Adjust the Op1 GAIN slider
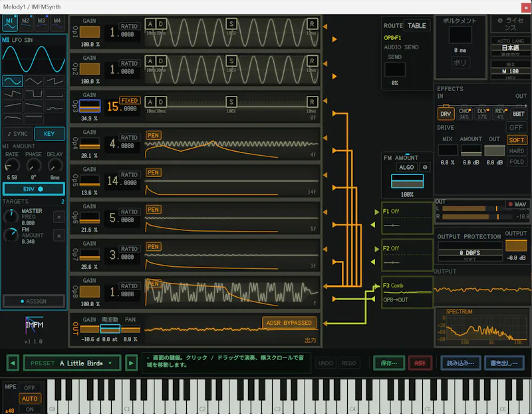 coord(90,32)
